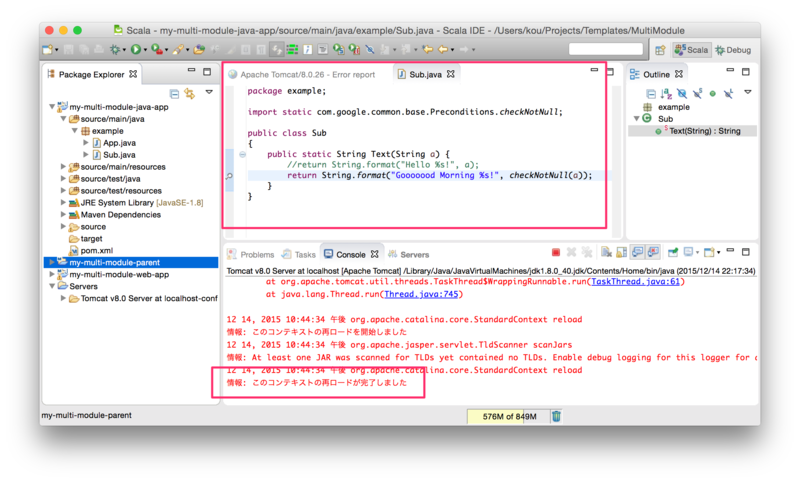This screenshot has width=800, height=482.
Task: Click the Back navigation yellow arrow
Action: click(x=443, y=49)
